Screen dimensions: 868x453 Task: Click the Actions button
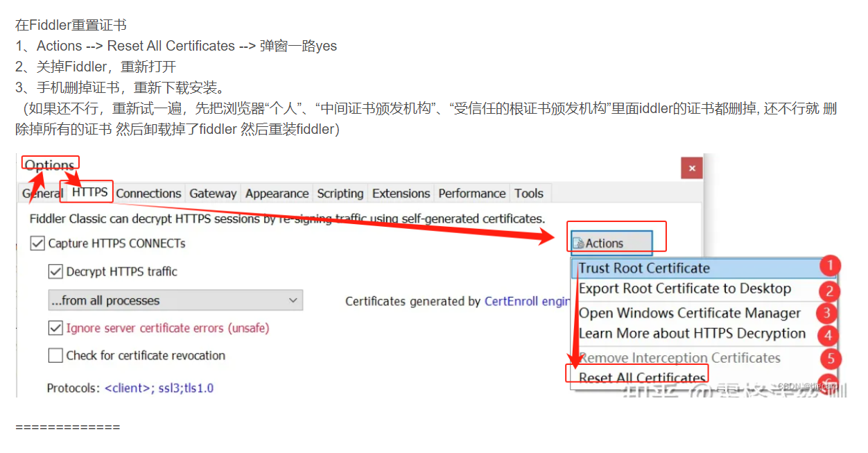[611, 243]
